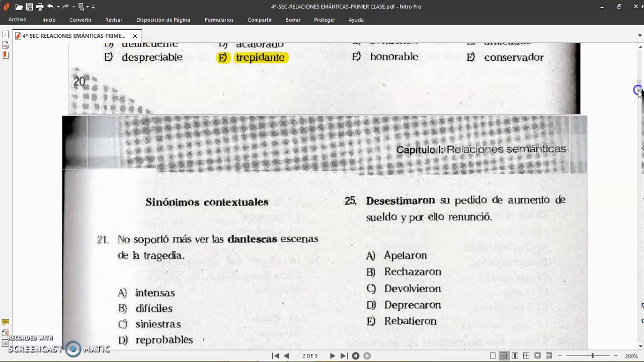This screenshot has width=644, height=362.
Task: Open the Attachments paperclip panel
Action: [6, 332]
